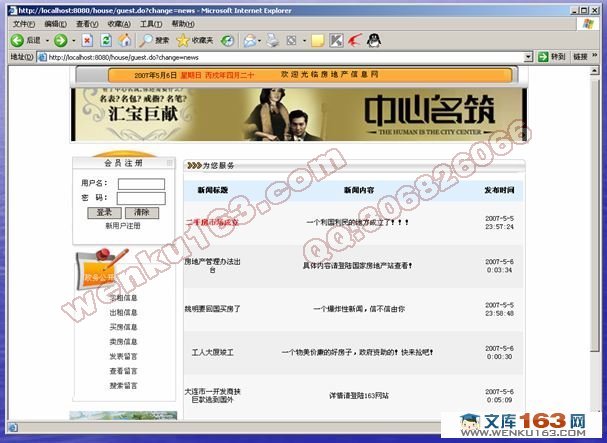Open dropdown arrow next to Mail icon
Image resolution: width=607 pixels, height=443 pixels.
coord(259,41)
